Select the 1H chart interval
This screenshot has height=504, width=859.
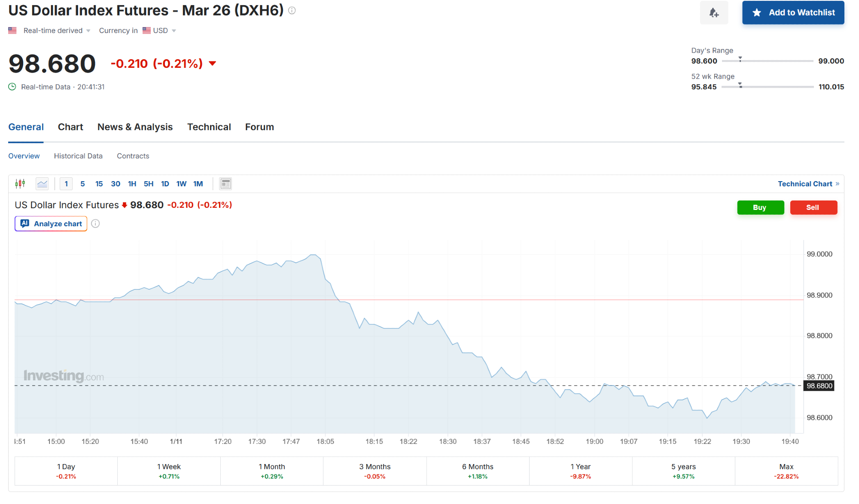pos(132,184)
